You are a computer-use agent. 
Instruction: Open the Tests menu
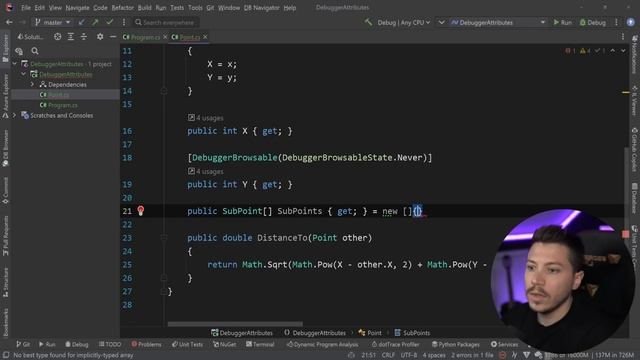177,8
